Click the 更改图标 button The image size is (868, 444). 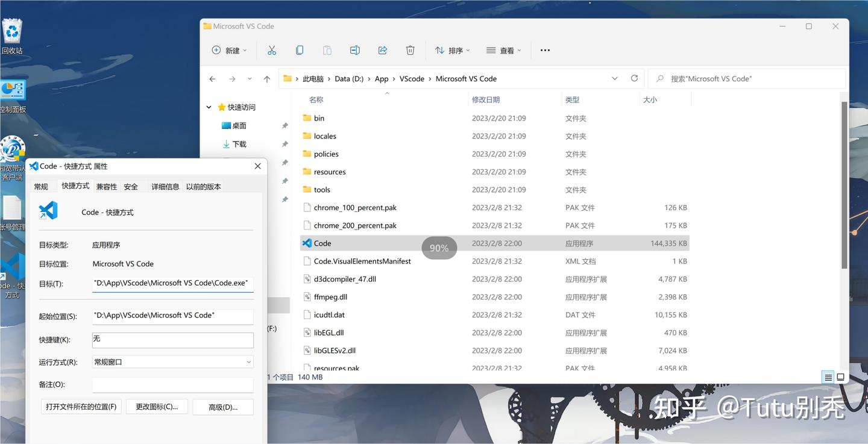point(157,407)
